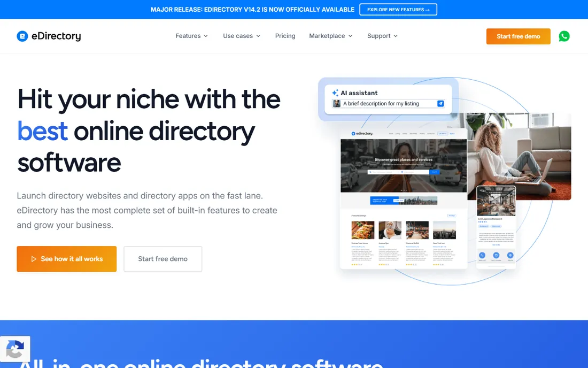The image size is (588, 368).
Task: Click the play icon in See how it all works
Action: tap(34, 259)
